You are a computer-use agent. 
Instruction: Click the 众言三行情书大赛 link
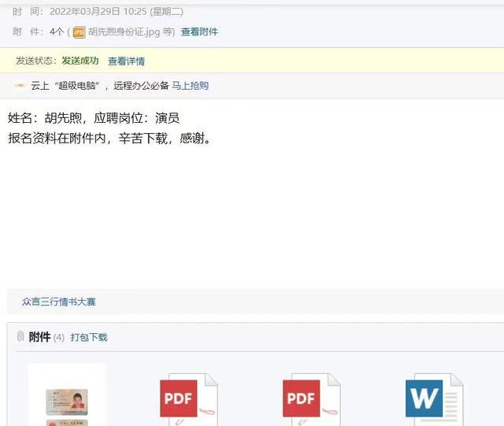click(59, 302)
